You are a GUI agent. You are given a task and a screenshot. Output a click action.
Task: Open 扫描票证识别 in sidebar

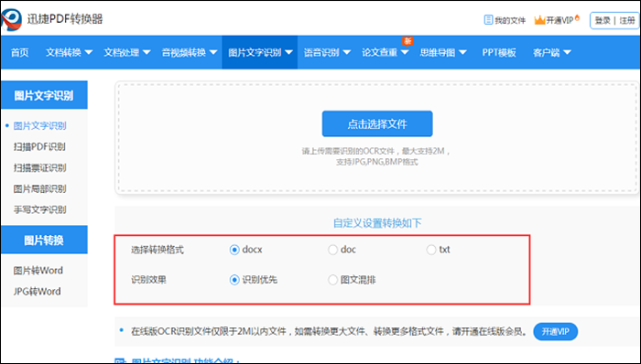pos(39,167)
